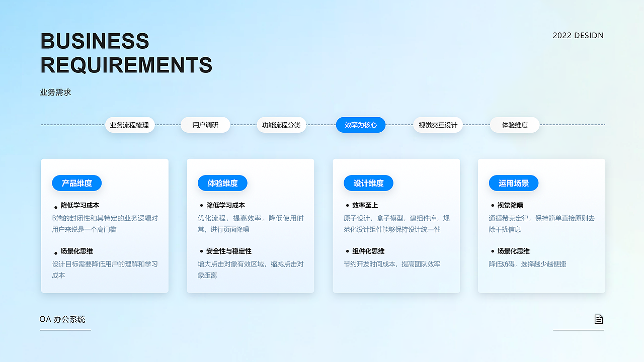Select the highlighted 效率为核心 step pill
This screenshot has width=644, height=362.
tap(361, 125)
